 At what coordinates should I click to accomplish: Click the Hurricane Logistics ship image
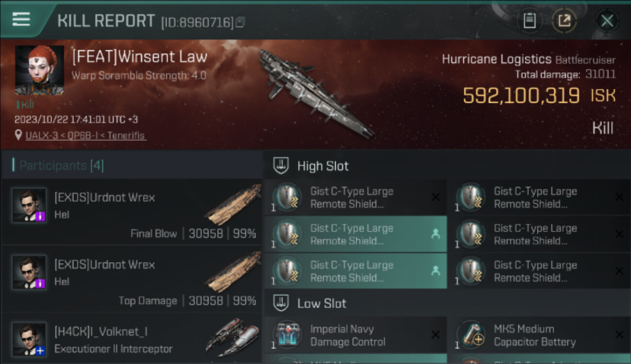pos(315,92)
